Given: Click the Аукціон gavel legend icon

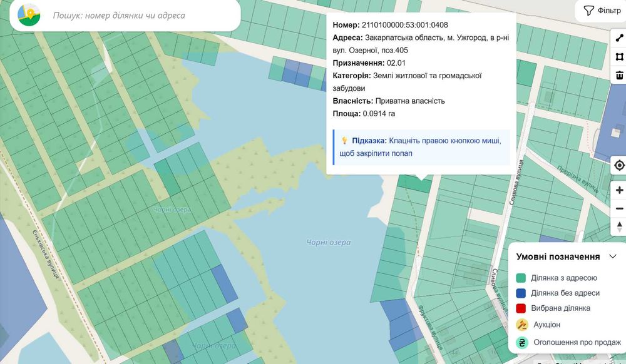Looking at the screenshot, I should pos(522,325).
